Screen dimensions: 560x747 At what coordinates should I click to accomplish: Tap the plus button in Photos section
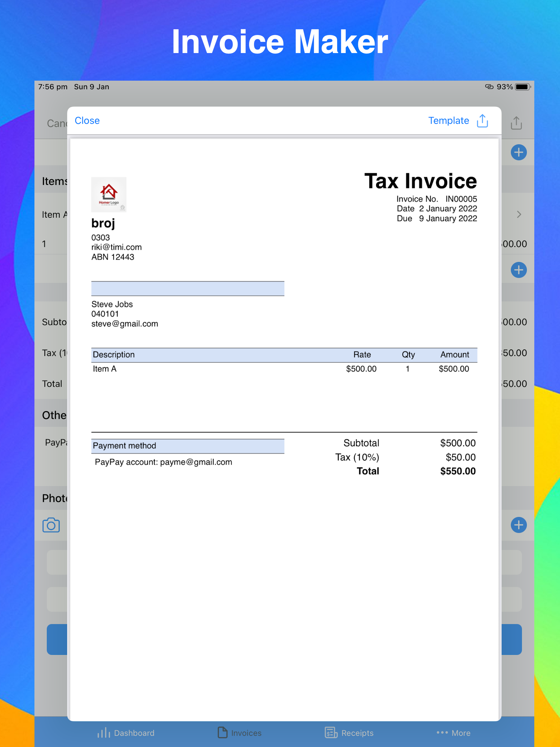pos(518,525)
